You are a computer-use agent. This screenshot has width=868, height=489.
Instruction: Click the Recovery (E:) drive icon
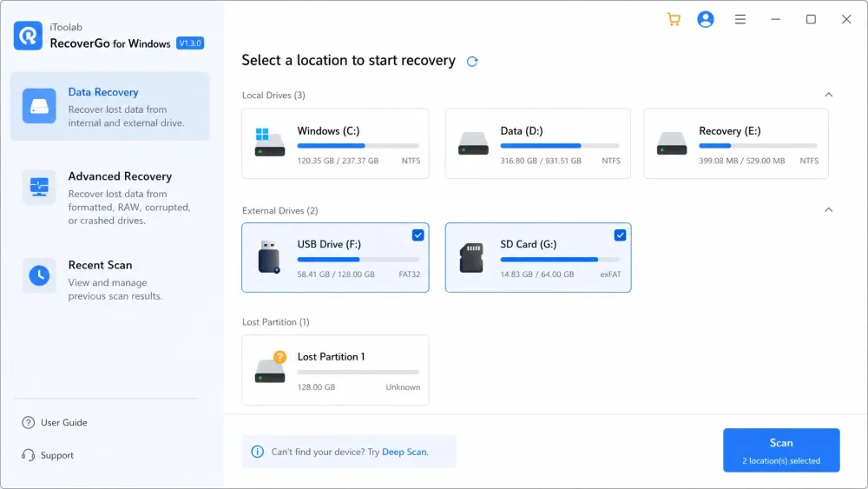[x=672, y=143]
